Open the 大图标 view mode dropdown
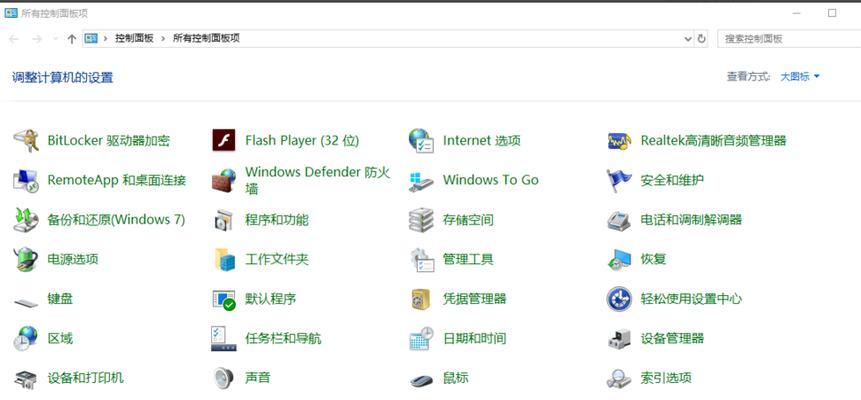The height and width of the screenshot is (400, 861). click(800, 77)
